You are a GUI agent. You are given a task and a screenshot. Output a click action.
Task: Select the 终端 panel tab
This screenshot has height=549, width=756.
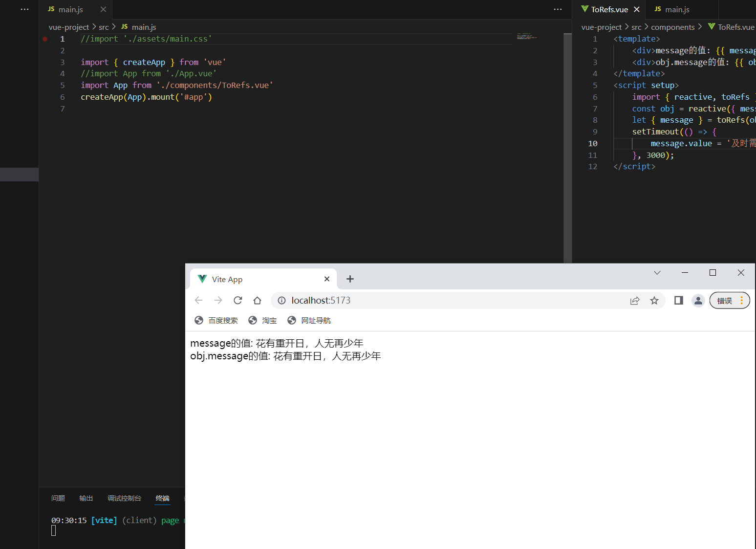point(162,498)
